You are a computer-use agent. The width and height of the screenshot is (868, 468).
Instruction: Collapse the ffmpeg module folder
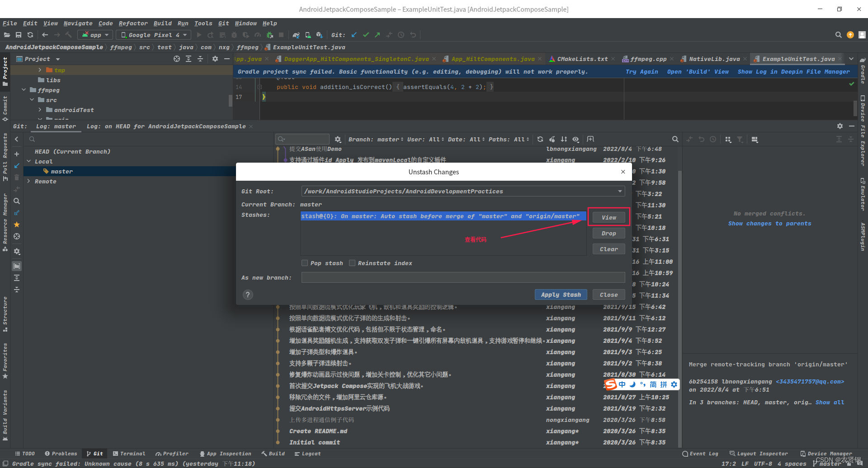click(24, 90)
